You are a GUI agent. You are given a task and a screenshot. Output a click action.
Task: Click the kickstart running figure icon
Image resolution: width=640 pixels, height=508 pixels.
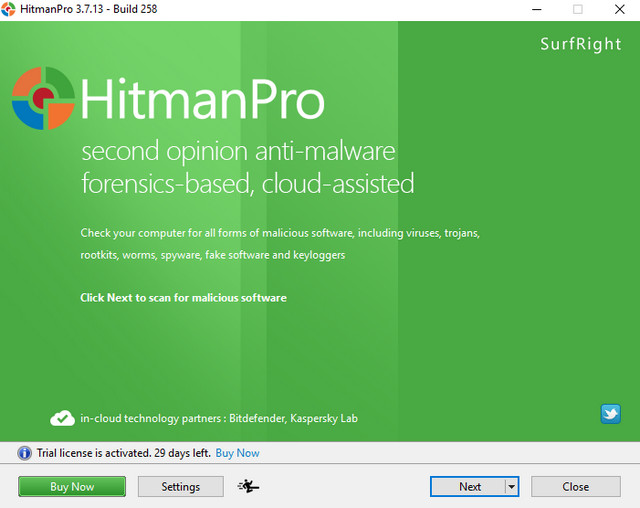[248, 486]
